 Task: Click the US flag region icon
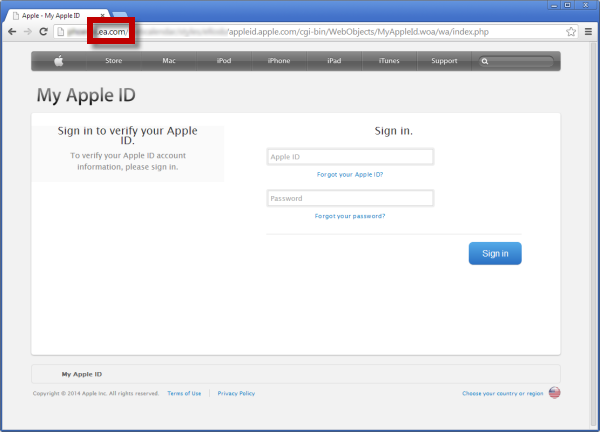554,393
